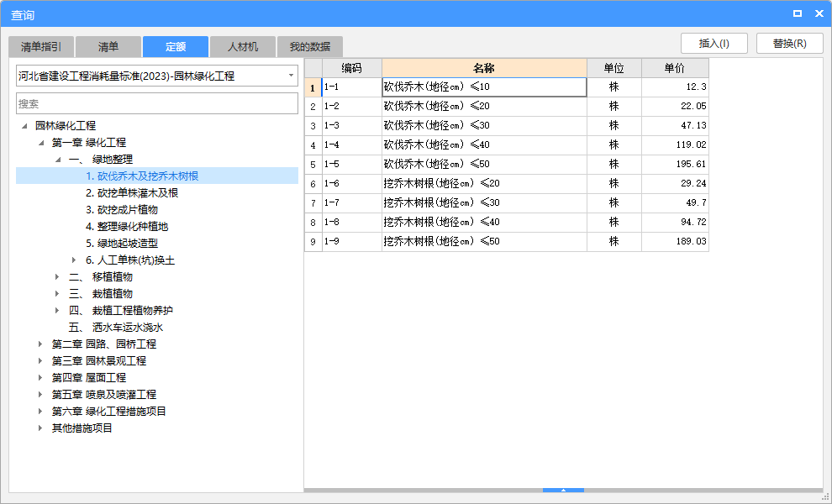Image resolution: width=832 pixels, height=504 pixels.
Task: Select 5. 绿地起坡造型 item
Action: (x=122, y=244)
